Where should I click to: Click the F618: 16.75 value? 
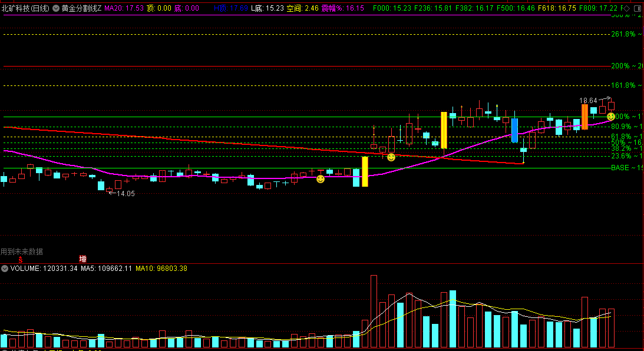point(557,8)
